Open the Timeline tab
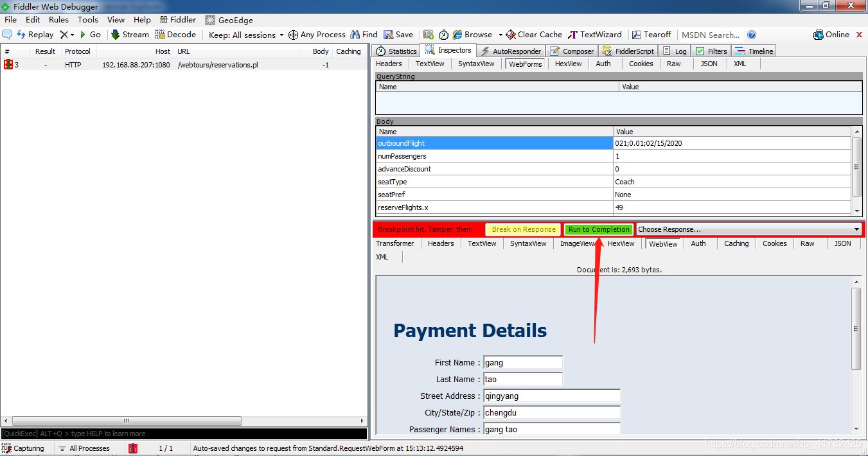This screenshot has height=456, width=868. pos(754,51)
